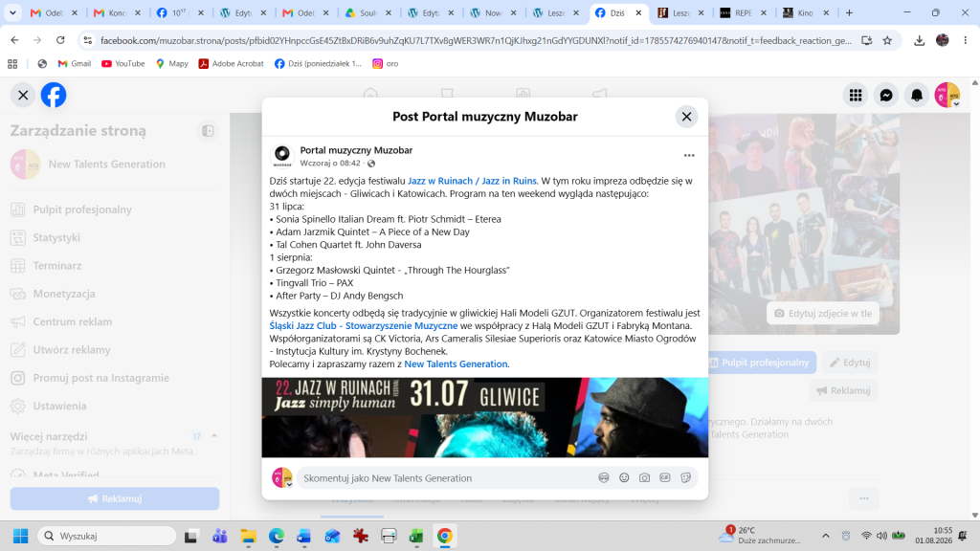Viewport: 980px width, 551px height.
Task: Click the address bar URL
Action: 476,40
